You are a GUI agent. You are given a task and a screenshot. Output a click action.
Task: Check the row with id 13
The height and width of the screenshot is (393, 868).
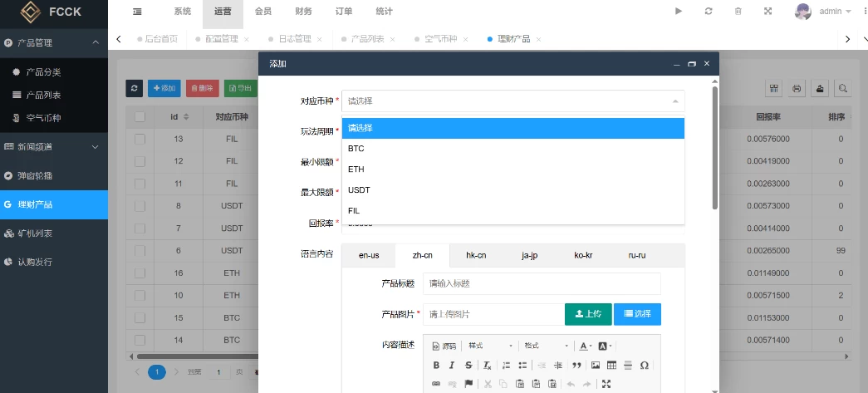pos(140,139)
